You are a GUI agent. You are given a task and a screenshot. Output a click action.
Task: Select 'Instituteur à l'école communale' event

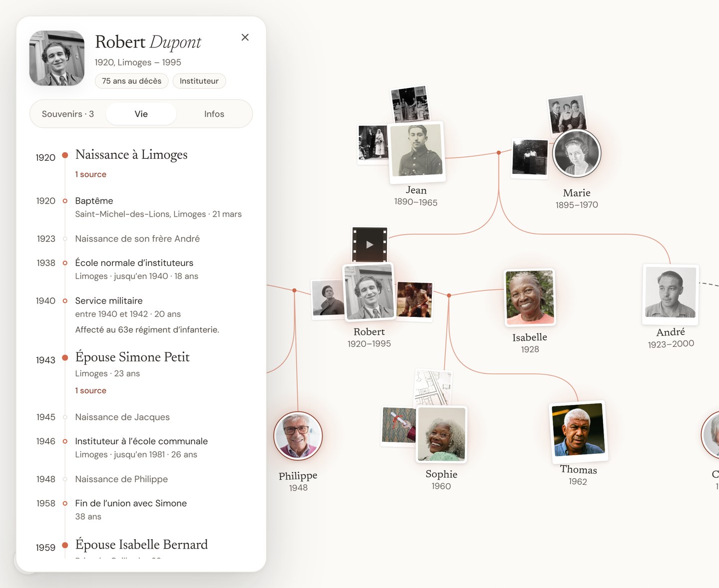point(141,441)
